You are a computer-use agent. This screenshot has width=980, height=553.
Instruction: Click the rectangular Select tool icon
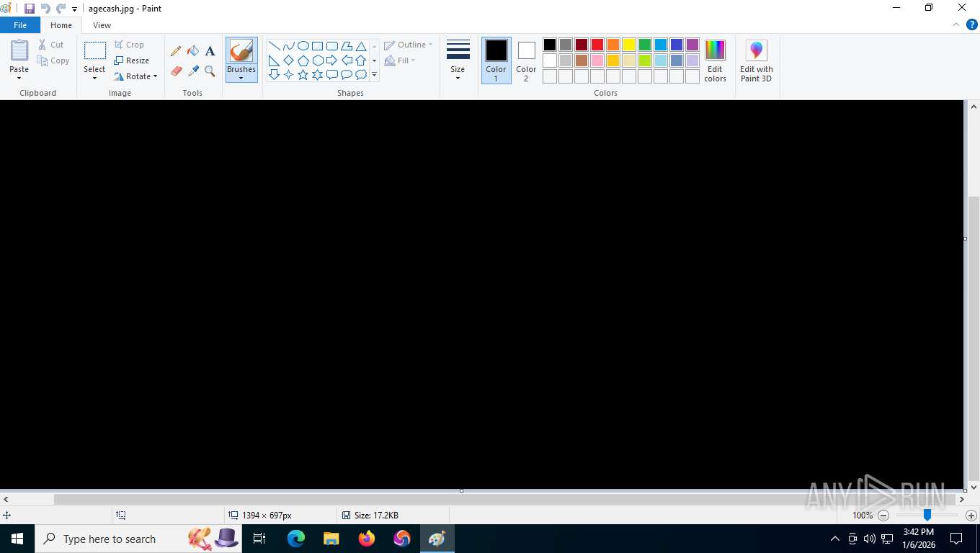94,51
